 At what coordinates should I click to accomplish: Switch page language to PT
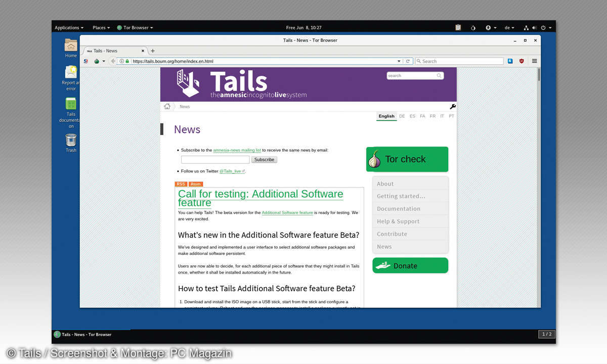(x=451, y=116)
